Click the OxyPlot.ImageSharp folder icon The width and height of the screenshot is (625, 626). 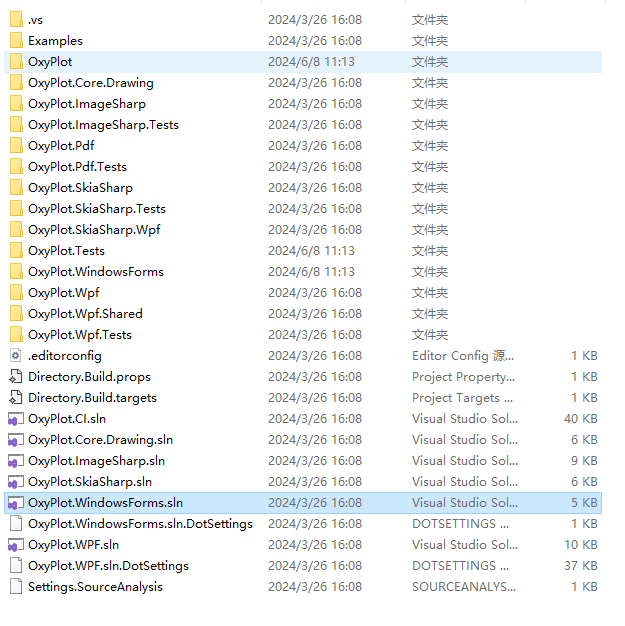16,104
